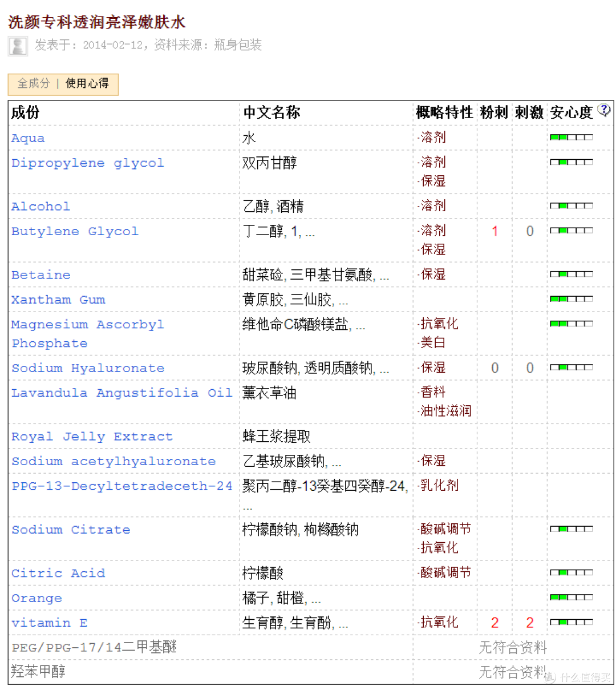Click the 香料 property text
This screenshot has width=616, height=690.
click(433, 392)
